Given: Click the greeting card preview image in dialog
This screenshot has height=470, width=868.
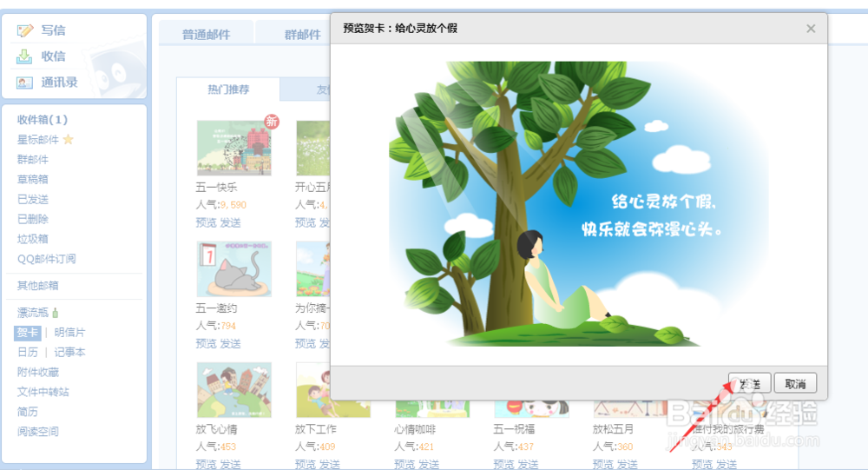Looking at the screenshot, I should (579, 204).
